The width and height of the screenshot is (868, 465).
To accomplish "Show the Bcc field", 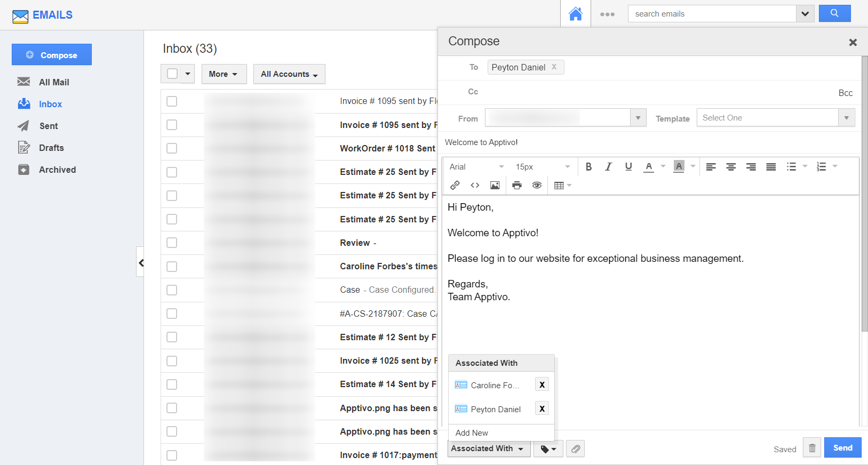I will 845,93.
